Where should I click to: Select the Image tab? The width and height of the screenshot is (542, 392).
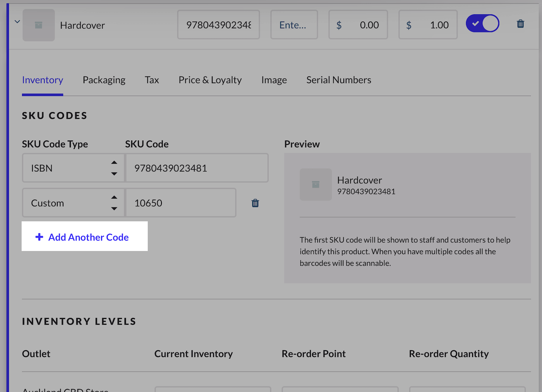274,80
